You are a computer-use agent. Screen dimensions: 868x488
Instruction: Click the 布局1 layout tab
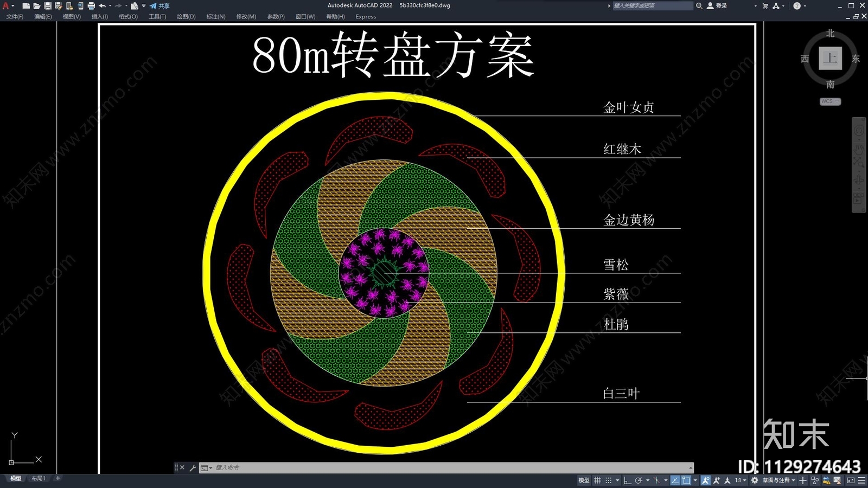point(38,478)
